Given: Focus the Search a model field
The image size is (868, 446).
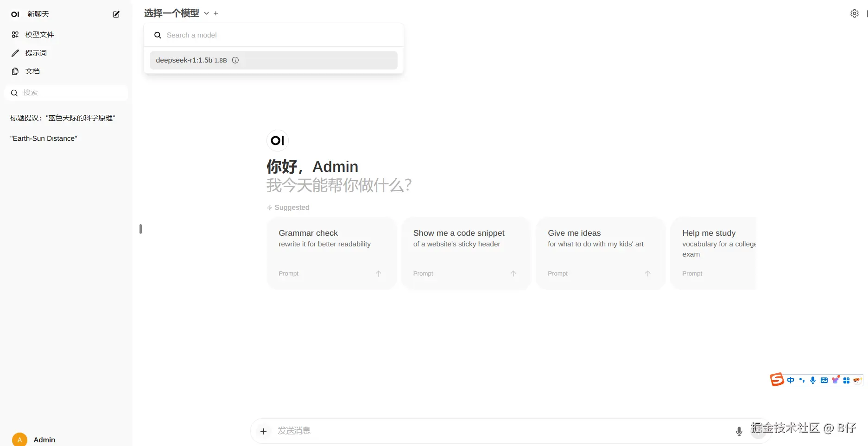Looking at the screenshot, I should (278, 35).
